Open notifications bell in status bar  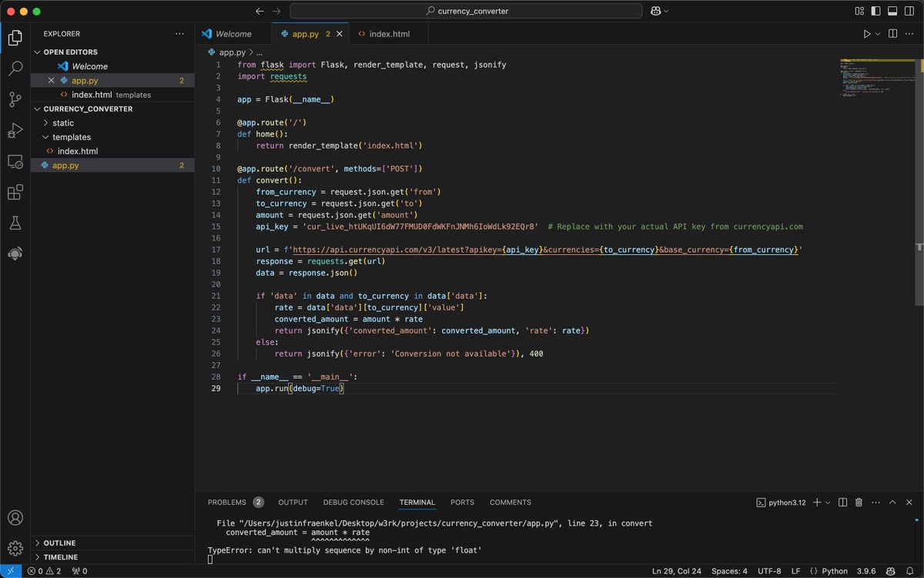coord(910,571)
